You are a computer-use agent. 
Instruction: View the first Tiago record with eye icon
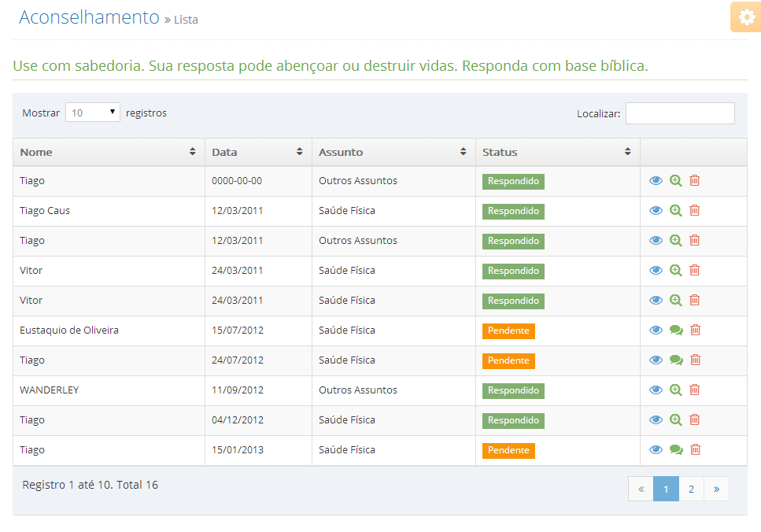point(656,180)
